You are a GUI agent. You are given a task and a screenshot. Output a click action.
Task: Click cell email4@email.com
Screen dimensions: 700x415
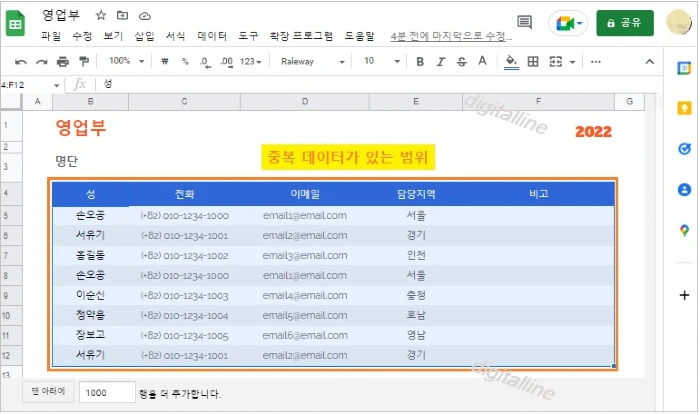click(x=304, y=295)
